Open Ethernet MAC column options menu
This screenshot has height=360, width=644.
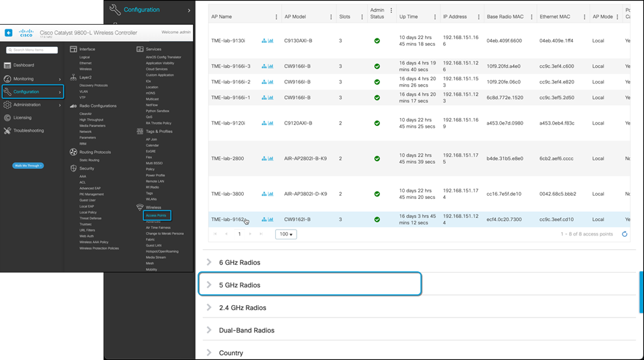[x=585, y=17]
